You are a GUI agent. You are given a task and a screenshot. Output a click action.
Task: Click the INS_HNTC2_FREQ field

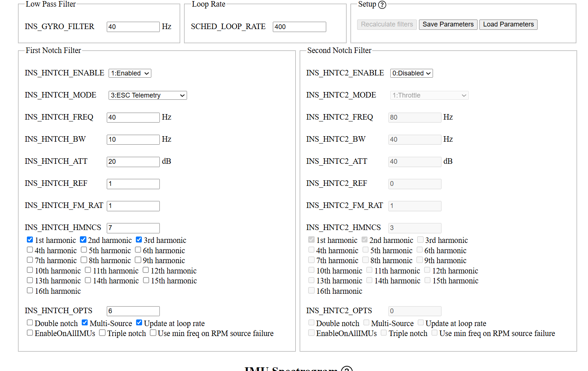pos(415,117)
